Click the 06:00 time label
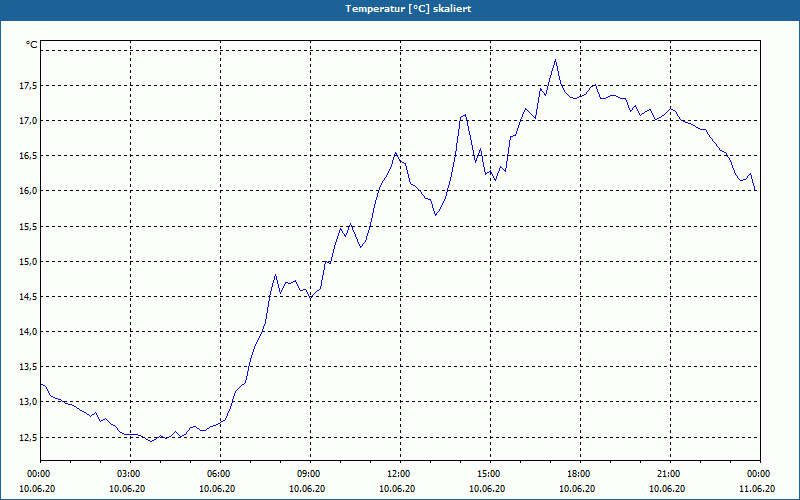The image size is (800, 500). [x=220, y=474]
